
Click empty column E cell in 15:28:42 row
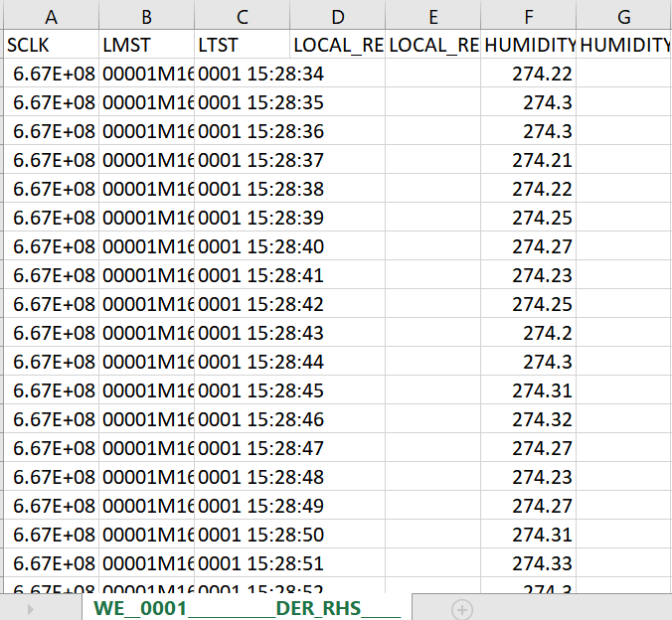click(433, 304)
